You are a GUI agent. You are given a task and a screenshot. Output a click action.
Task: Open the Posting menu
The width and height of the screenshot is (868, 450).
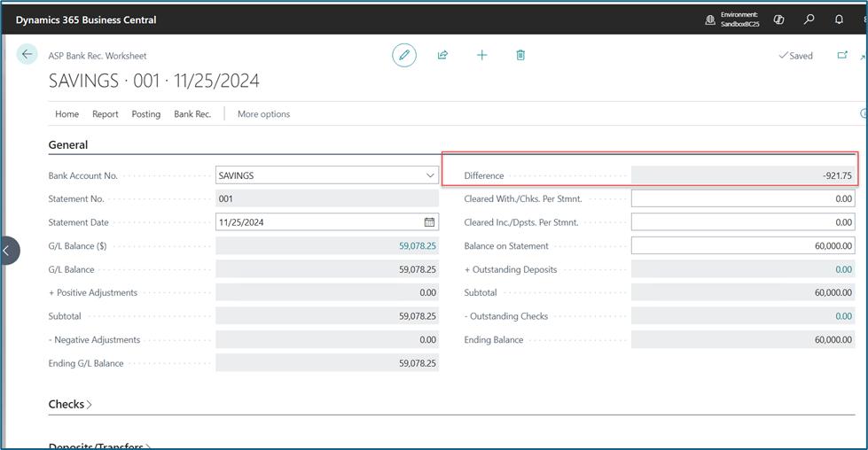pos(146,114)
